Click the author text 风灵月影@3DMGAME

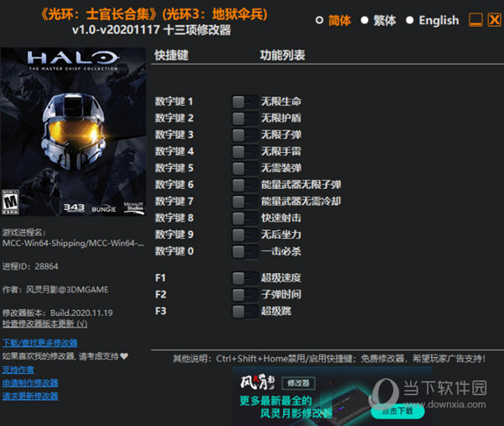pyautogui.click(x=67, y=290)
